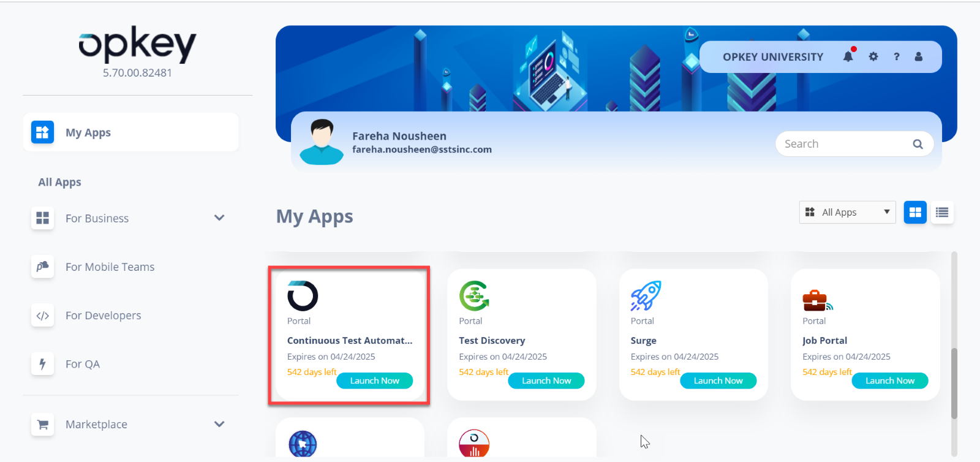Click the All Apps sidebar heading

coord(59,182)
